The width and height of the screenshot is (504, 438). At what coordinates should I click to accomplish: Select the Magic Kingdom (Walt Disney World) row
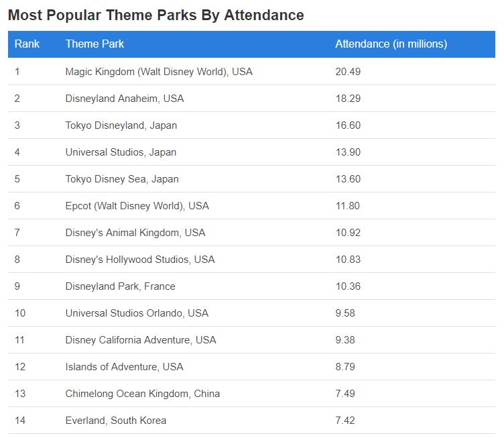[x=251, y=71]
